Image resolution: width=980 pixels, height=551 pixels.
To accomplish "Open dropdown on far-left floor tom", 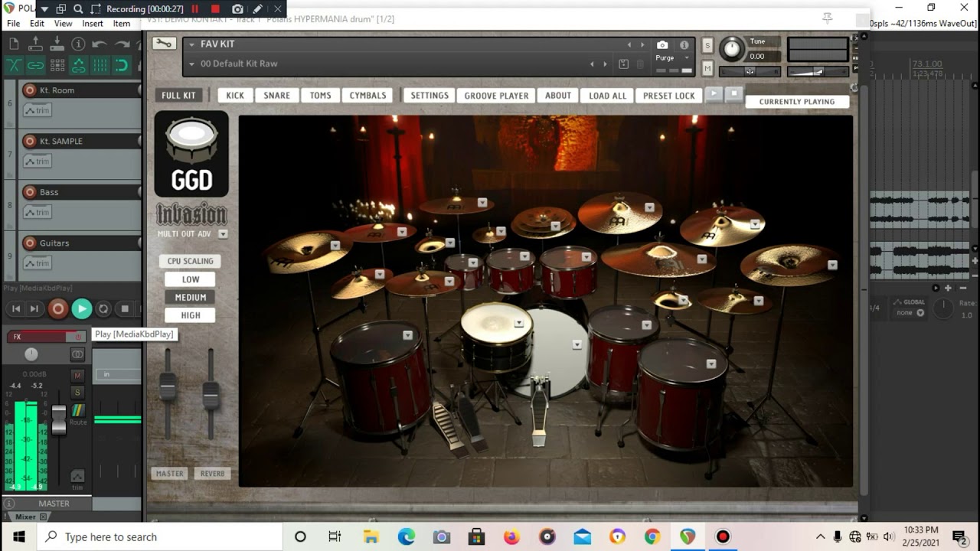I will tap(407, 334).
